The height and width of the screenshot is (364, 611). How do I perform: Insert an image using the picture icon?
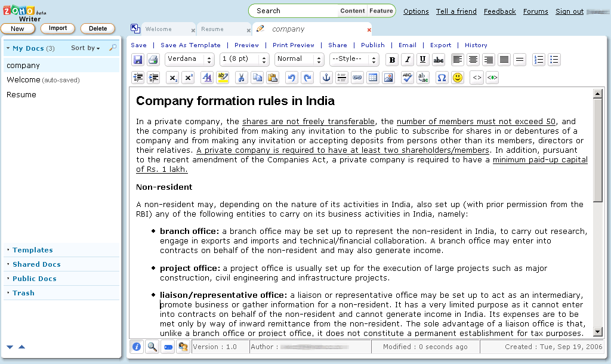[x=388, y=78]
